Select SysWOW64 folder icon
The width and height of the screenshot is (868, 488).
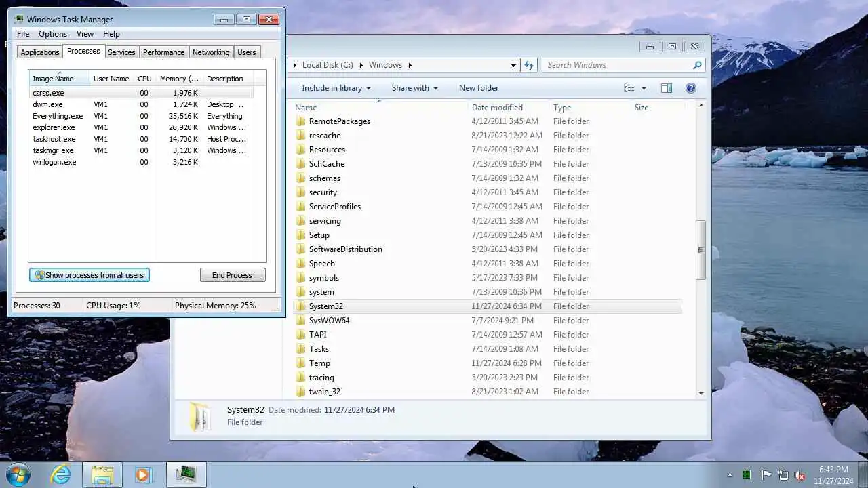pos(301,321)
